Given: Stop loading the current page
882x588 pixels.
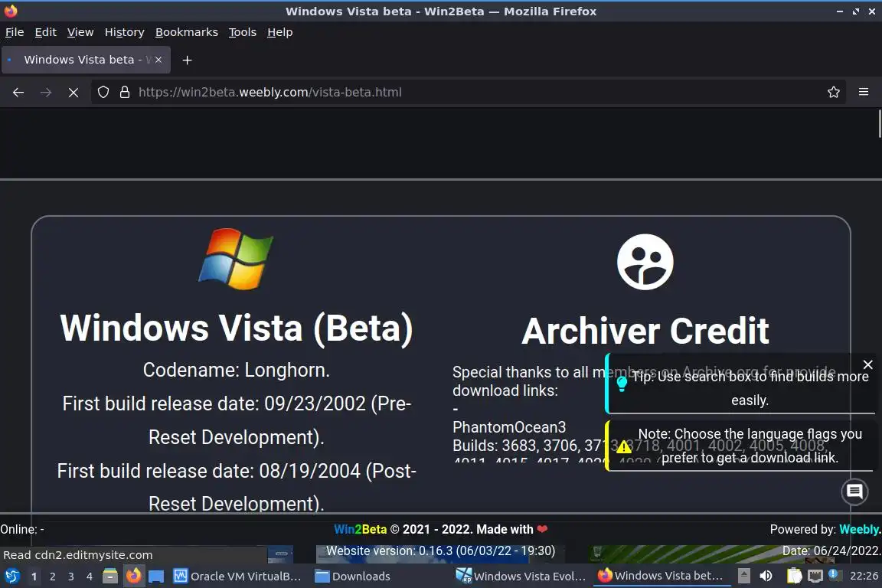Looking at the screenshot, I should 73,93.
